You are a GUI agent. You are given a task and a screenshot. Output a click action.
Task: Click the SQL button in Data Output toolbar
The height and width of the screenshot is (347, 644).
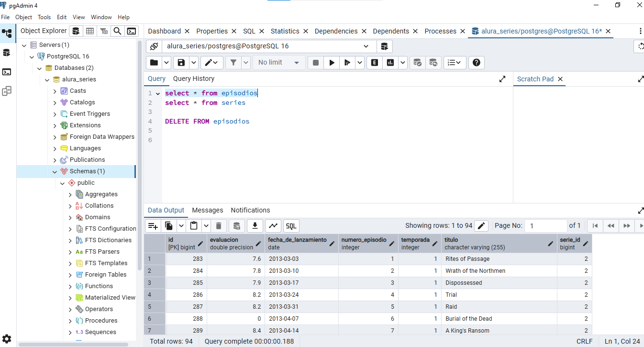(291, 226)
